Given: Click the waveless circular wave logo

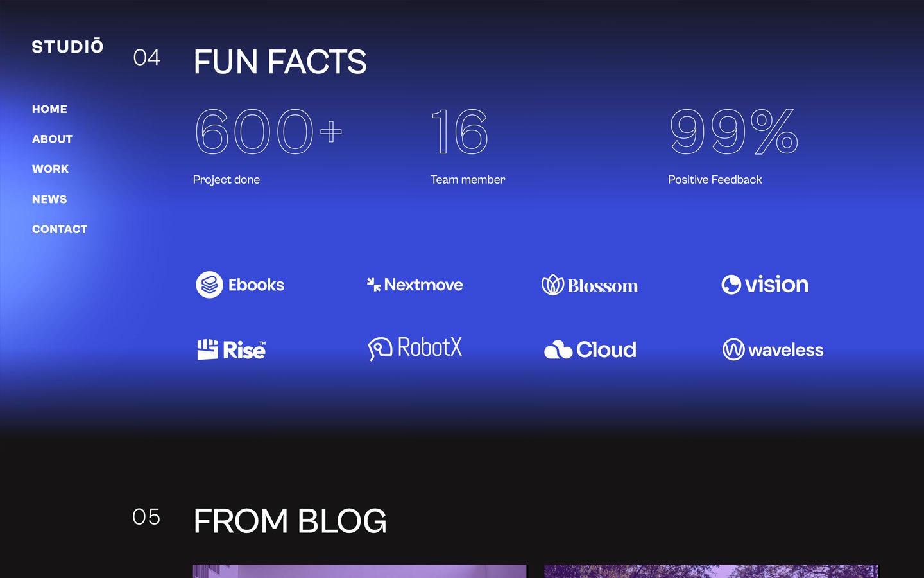Looking at the screenshot, I should pos(773,350).
